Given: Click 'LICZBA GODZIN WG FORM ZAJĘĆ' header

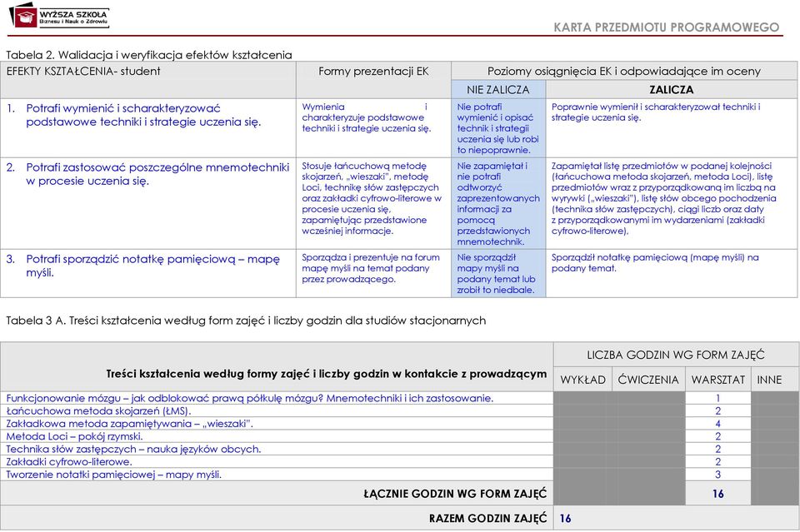Looking at the screenshot, I should tap(676, 355).
